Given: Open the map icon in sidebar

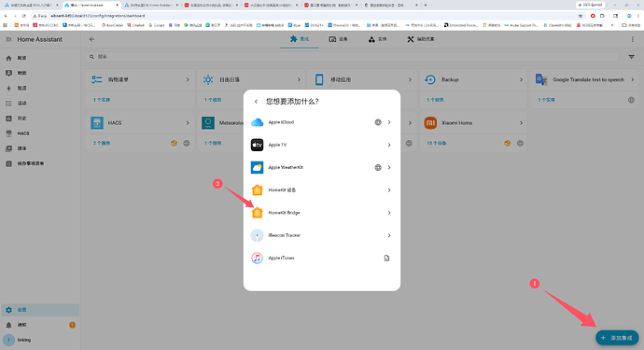Looking at the screenshot, I should [x=8, y=73].
